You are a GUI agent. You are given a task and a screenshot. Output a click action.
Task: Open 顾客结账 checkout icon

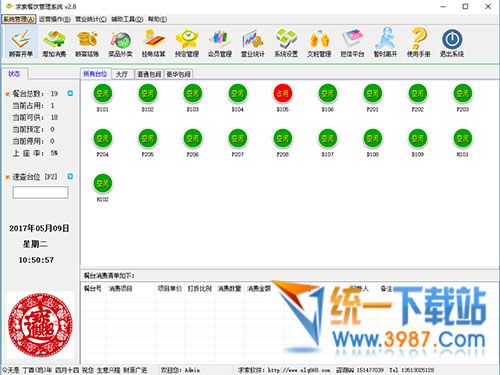tap(87, 42)
